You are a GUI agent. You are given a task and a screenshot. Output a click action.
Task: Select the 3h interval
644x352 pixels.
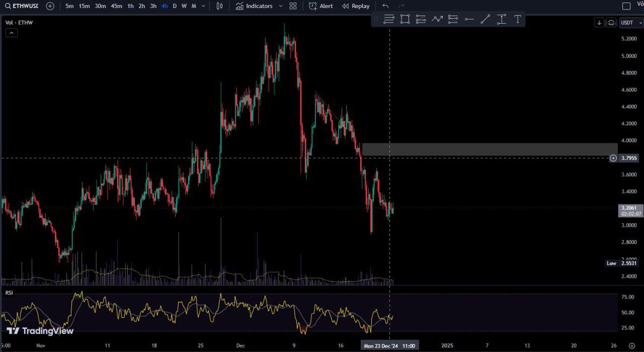153,6
